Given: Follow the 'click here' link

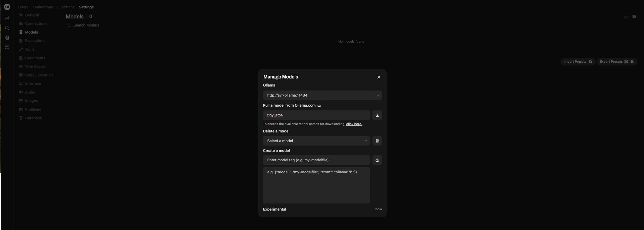Looking at the screenshot, I should point(354,124).
